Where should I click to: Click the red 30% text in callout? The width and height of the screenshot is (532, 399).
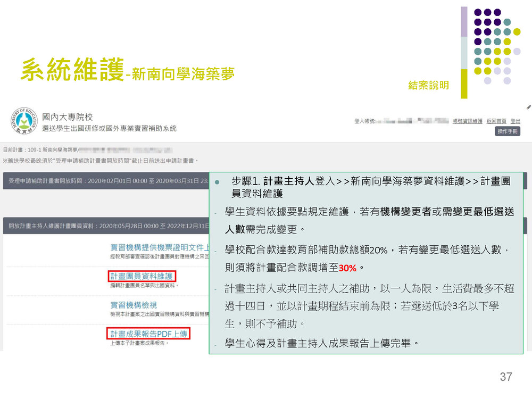point(347,267)
